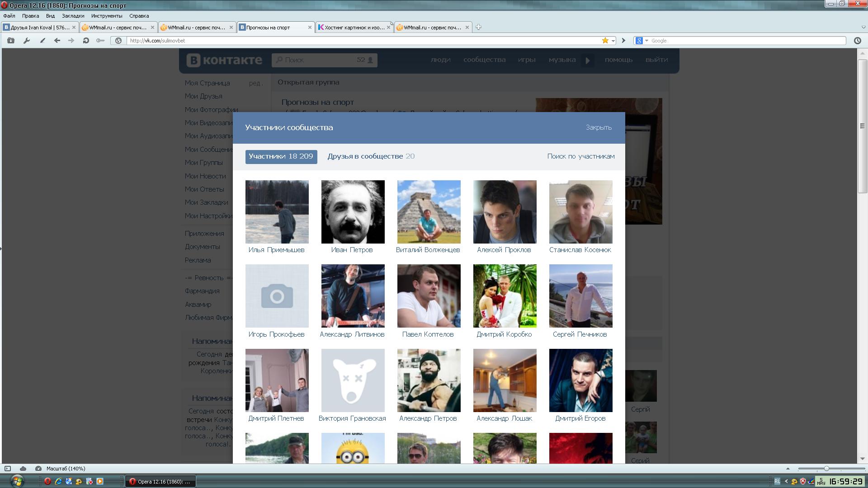The image size is (868, 488).
Task: Click Дмитрий Коробко's wedding photo
Action: tap(505, 296)
